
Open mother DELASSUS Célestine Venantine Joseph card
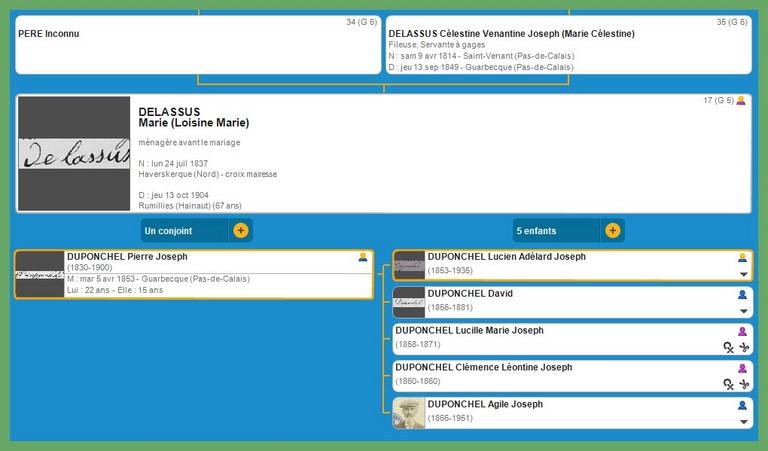pos(567,45)
